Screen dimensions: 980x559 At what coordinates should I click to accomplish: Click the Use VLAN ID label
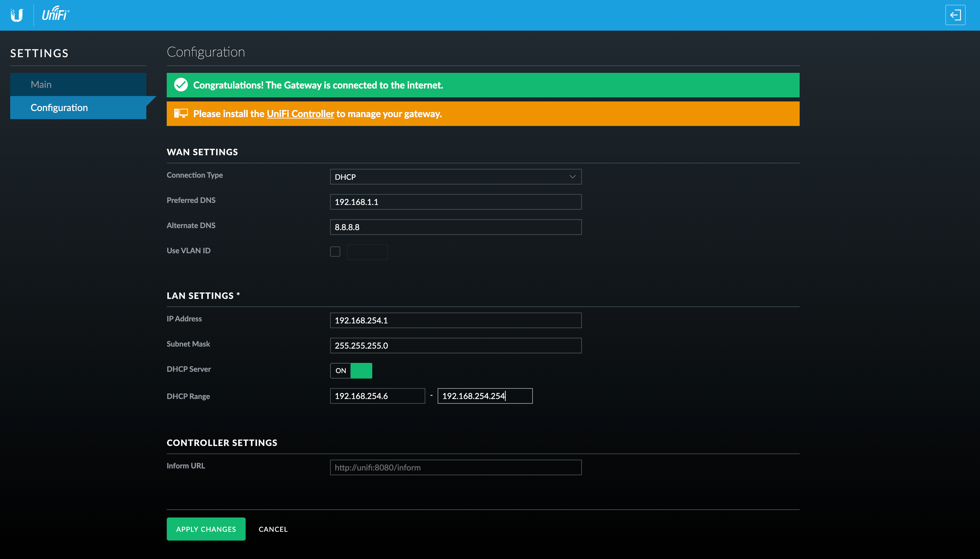(x=189, y=250)
